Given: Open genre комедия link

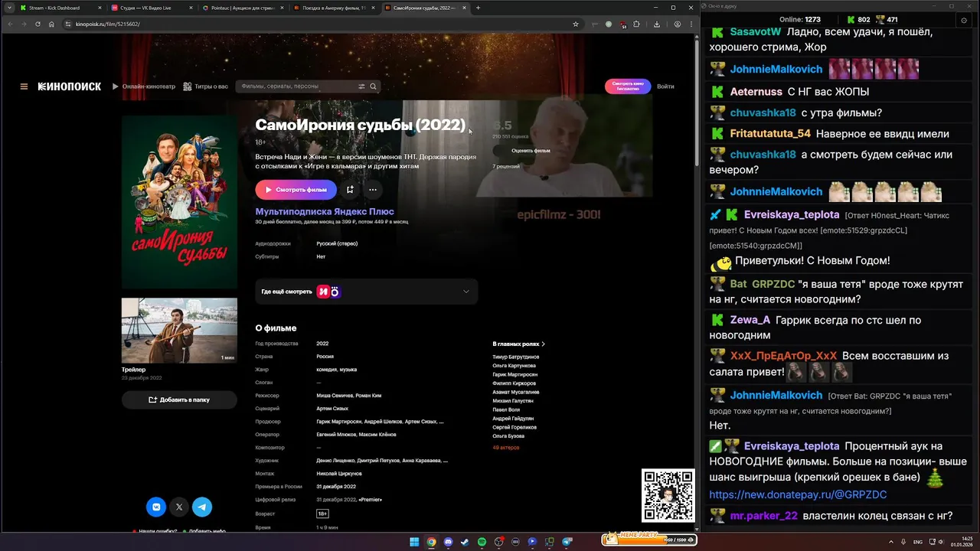Looking at the screenshot, I should [327, 370].
